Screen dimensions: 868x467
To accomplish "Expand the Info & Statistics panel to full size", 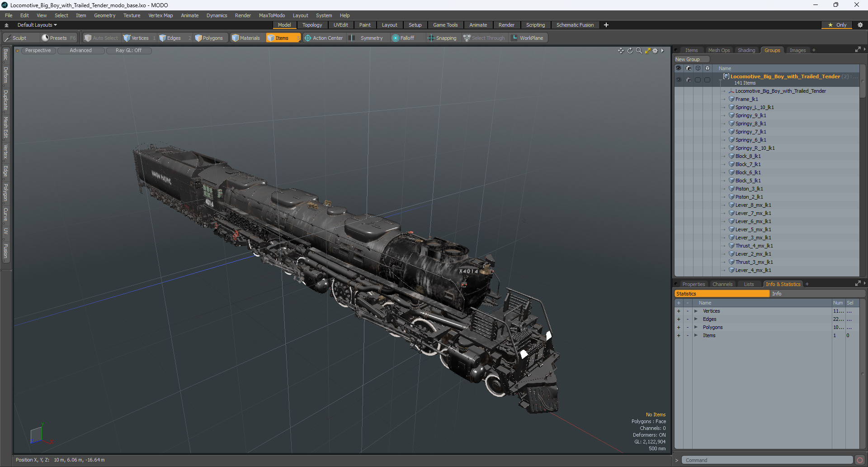I will pos(858,284).
